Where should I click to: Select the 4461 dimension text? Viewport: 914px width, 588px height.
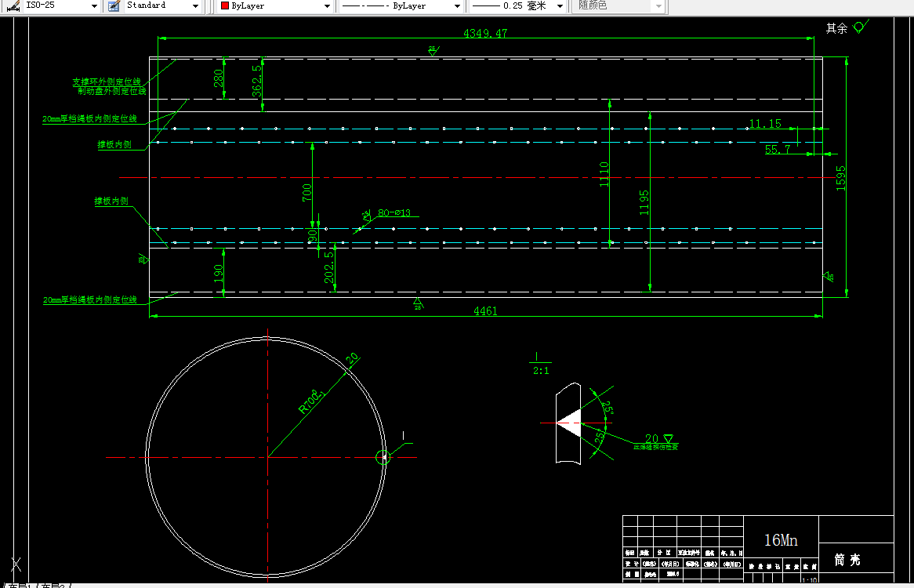coord(485,311)
